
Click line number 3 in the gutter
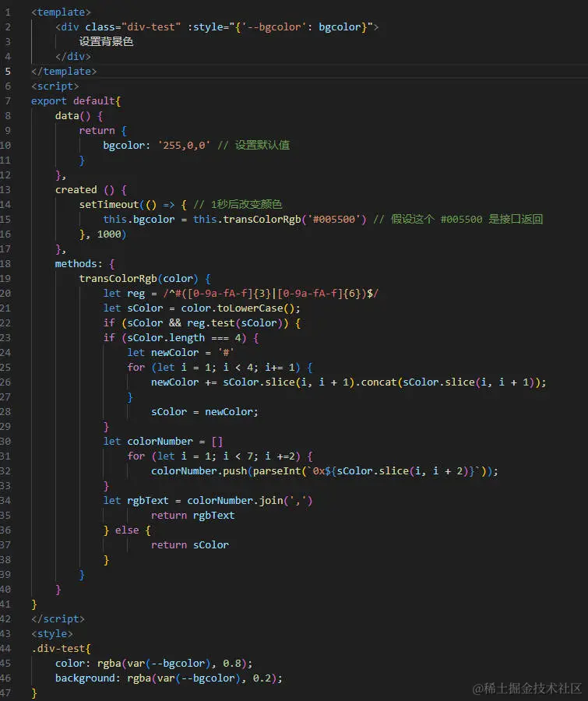point(8,41)
